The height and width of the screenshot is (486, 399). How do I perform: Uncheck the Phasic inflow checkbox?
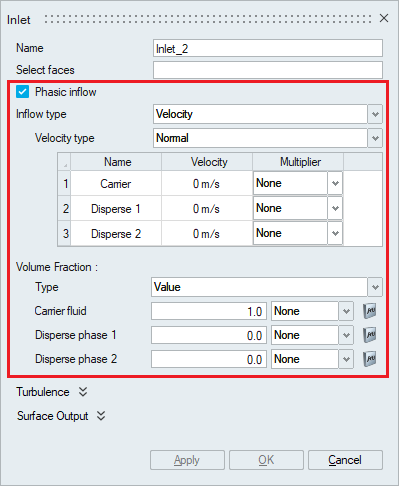[x=22, y=92]
